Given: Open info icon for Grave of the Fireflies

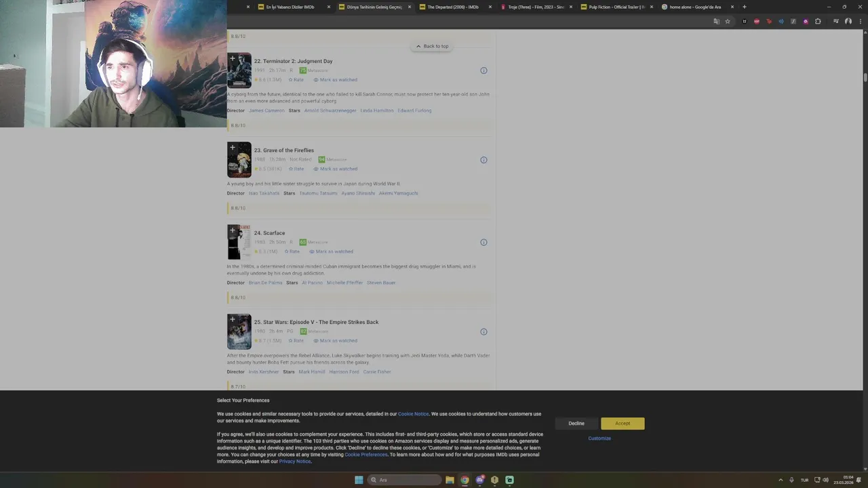Looking at the screenshot, I should (484, 160).
